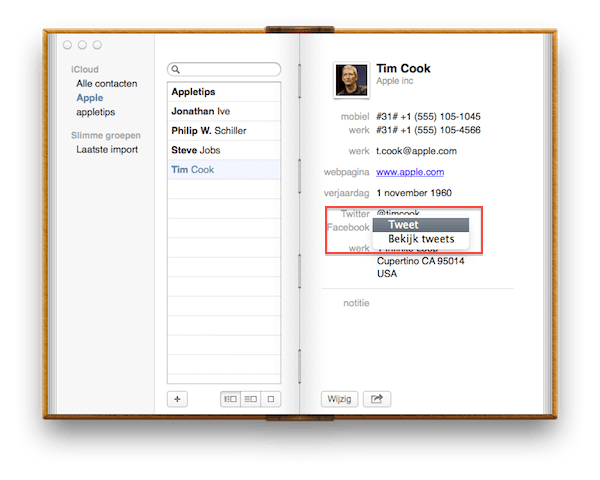Screen dimensions: 600x480
Task: Click the Wijzig edit button
Action: 339,399
